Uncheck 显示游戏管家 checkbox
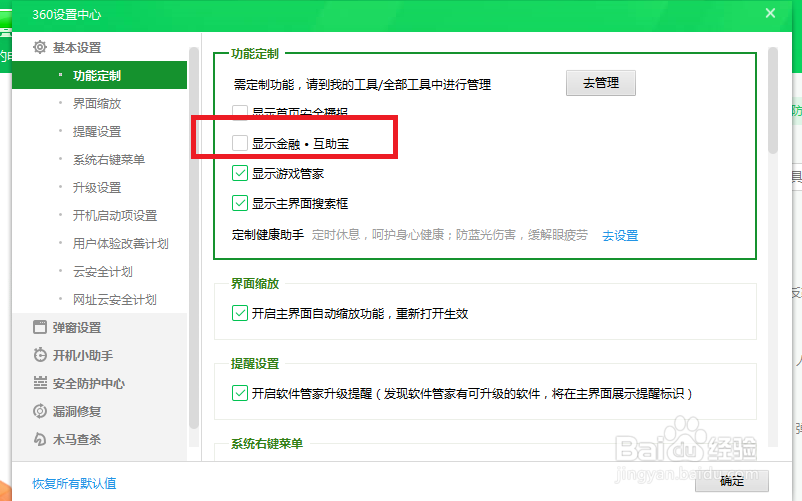Screen dimensions: 802x501 pos(240,173)
